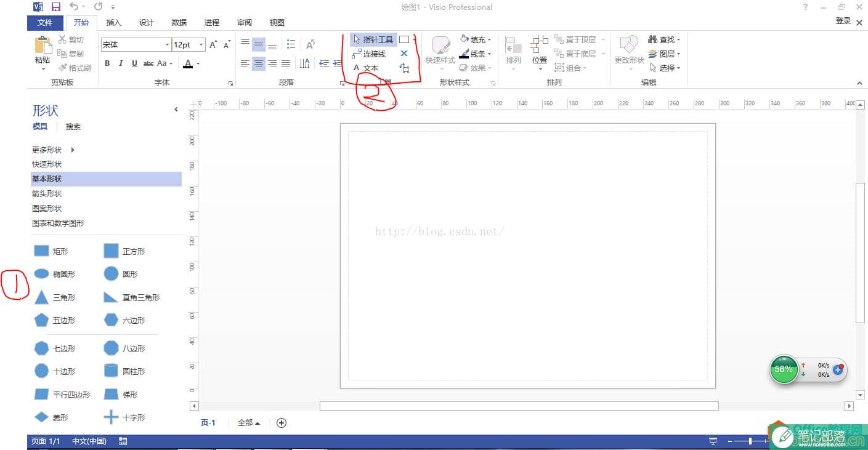Image resolution: width=868 pixels, height=450 pixels.
Task: Open the Select (选择) dropdown
Action: click(665, 68)
